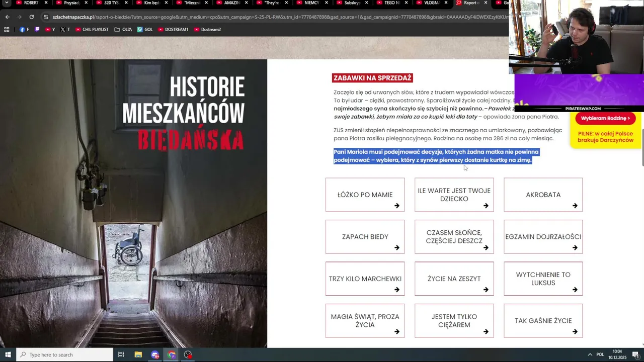Screen dimensions: 644x362
Task: Close the VLOGMA tab
Action: tap(446, 3)
